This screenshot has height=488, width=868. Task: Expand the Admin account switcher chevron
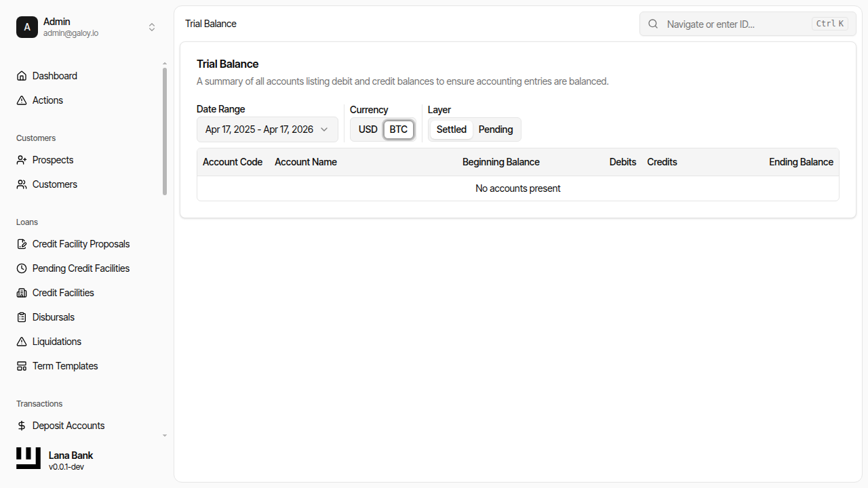point(152,27)
